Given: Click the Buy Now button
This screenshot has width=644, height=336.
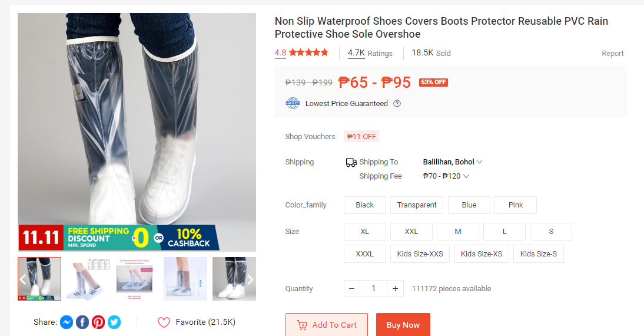Looking at the screenshot, I should 403,325.
